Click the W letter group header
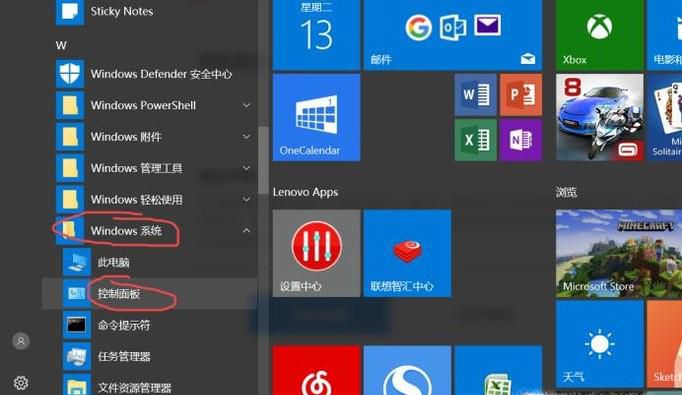The height and width of the screenshot is (395, 682). [x=61, y=45]
